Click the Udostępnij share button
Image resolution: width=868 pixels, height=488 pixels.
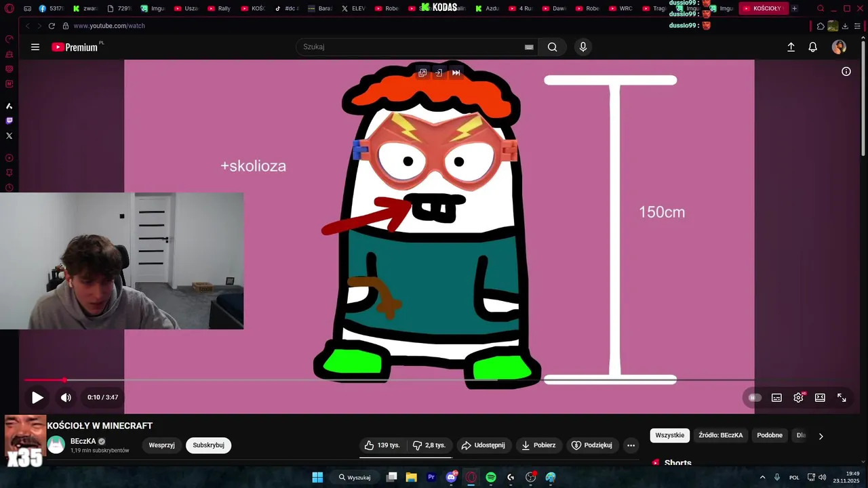pos(483,445)
